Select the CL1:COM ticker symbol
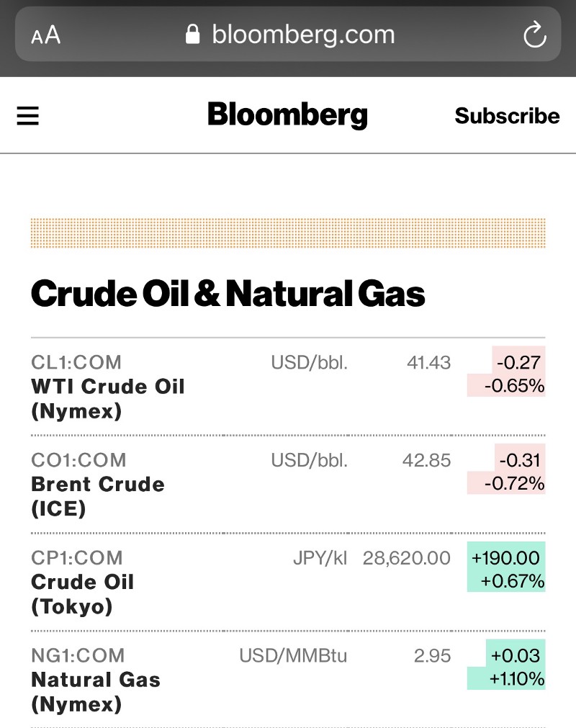Viewport: 576px width, 728px height. [76, 362]
